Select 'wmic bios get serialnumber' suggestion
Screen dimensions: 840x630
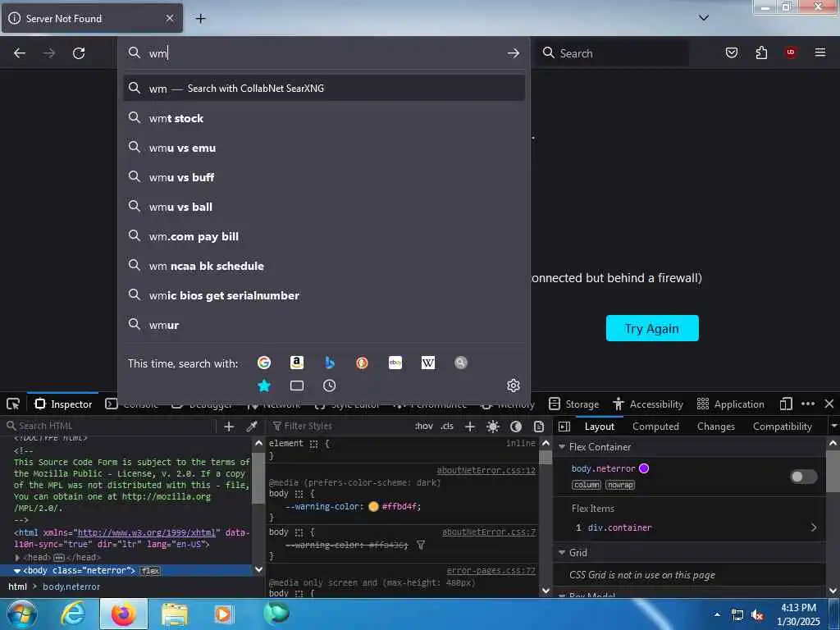(324, 294)
